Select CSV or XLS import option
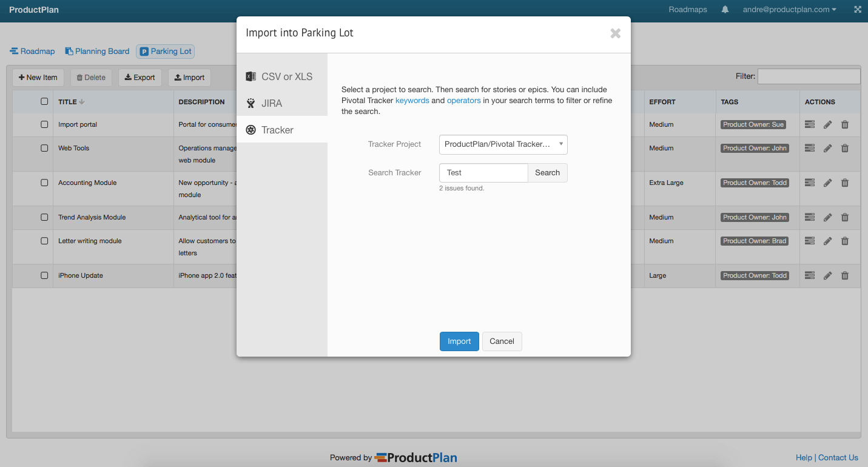The image size is (868, 467). pyautogui.click(x=282, y=76)
